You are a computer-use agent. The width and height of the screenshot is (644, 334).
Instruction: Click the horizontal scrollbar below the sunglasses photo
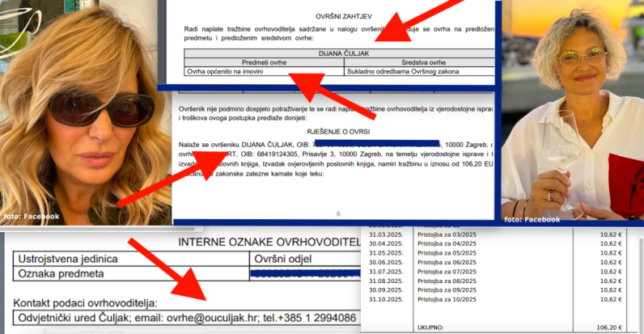point(98,229)
